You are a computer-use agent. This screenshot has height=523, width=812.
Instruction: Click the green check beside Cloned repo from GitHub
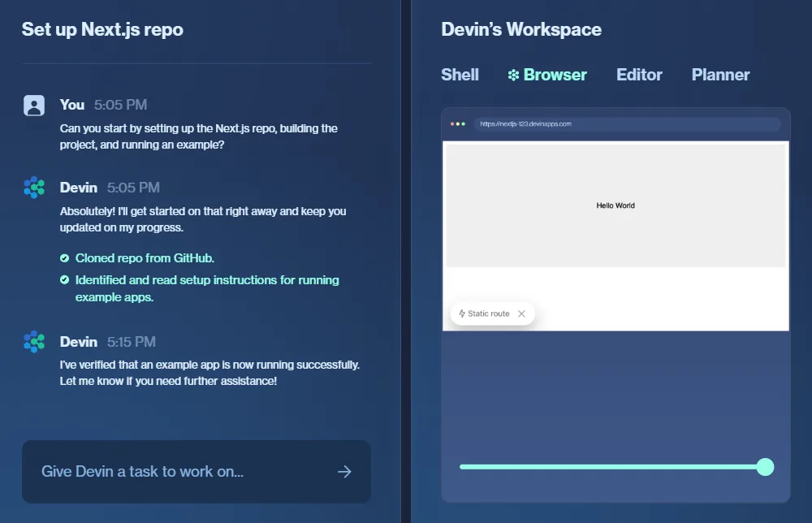(64, 258)
